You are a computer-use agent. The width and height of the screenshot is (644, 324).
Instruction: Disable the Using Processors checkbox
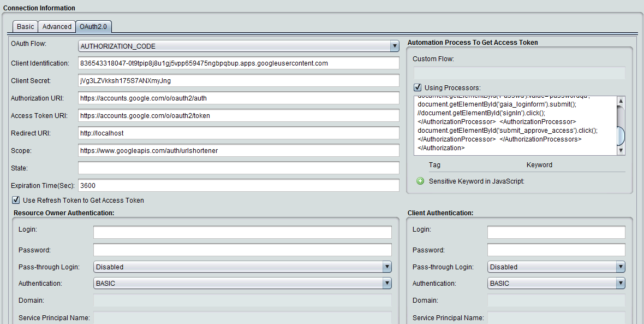pos(418,87)
